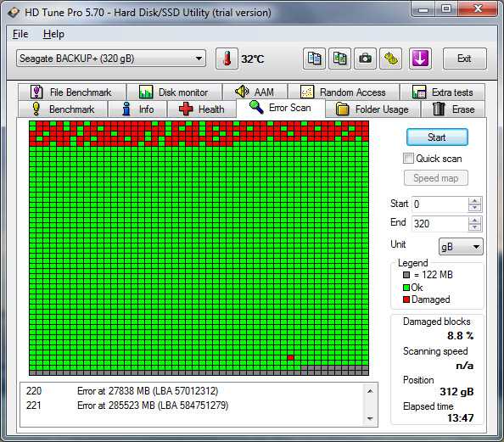Open the Unit gB dropdown

point(461,247)
